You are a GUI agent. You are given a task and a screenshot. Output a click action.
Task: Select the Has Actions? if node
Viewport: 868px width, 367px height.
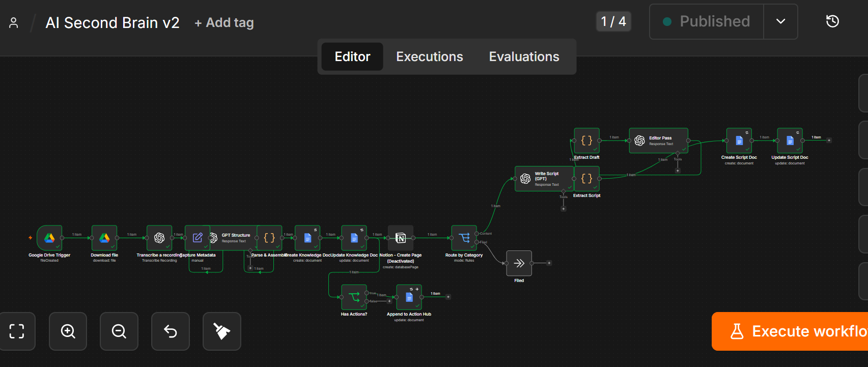coord(354,297)
